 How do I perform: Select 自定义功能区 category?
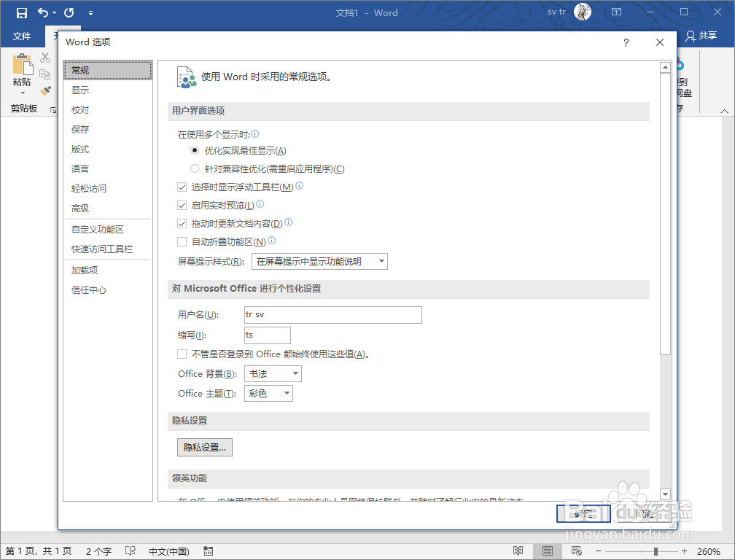pyautogui.click(x=108, y=229)
